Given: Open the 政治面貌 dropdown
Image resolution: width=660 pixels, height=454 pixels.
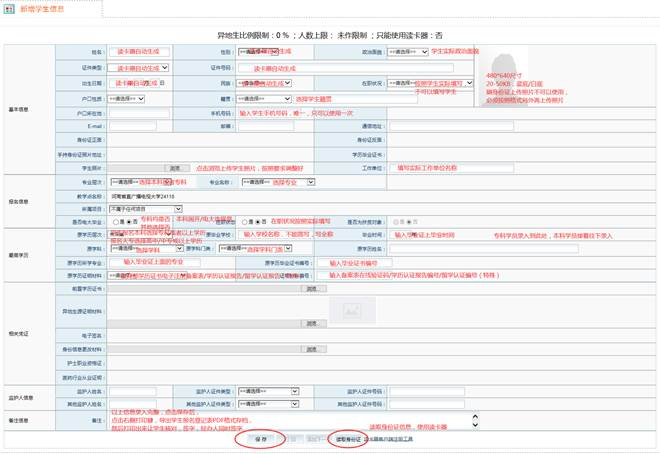Looking at the screenshot, I should pos(407,52).
